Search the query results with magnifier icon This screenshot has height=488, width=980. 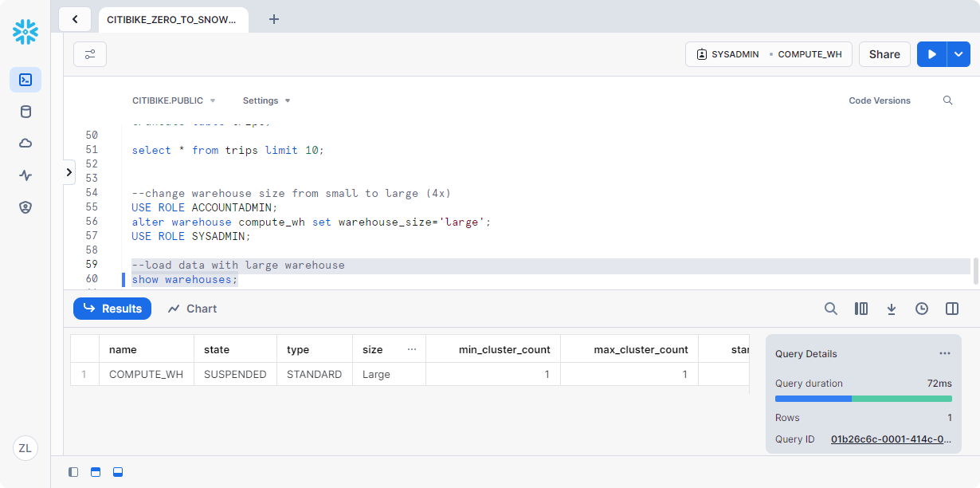[831, 309]
